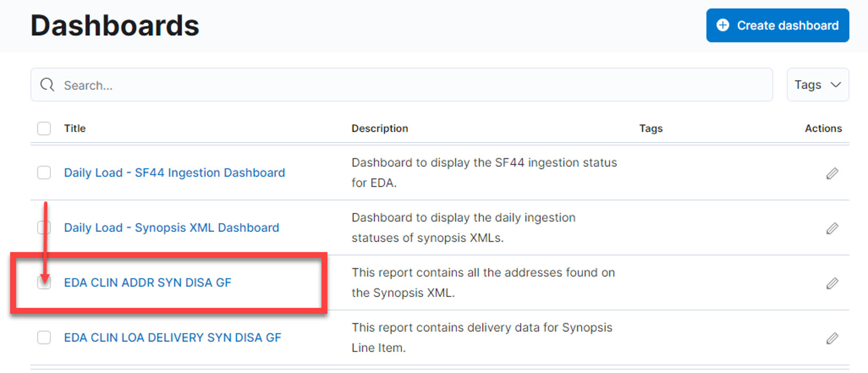This screenshot has width=868, height=373.
Task: Click the chevron arrow on the Tags selector
Action: point(835,85)
